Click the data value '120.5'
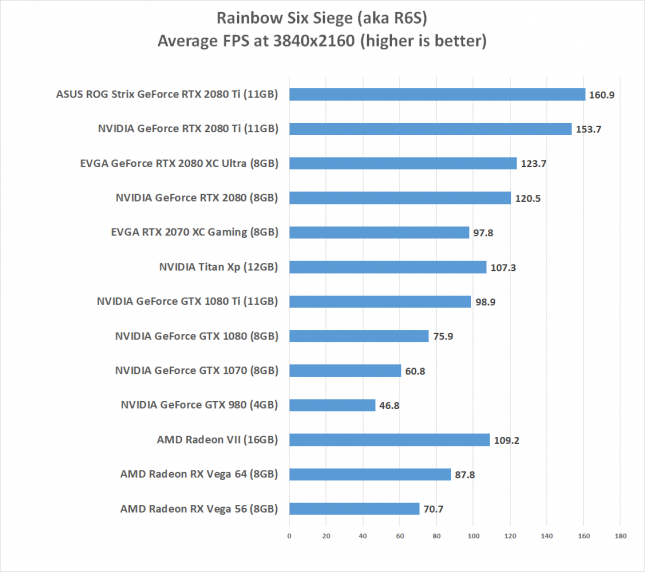This screenshot has height=572, width=645. coord(528,199)
